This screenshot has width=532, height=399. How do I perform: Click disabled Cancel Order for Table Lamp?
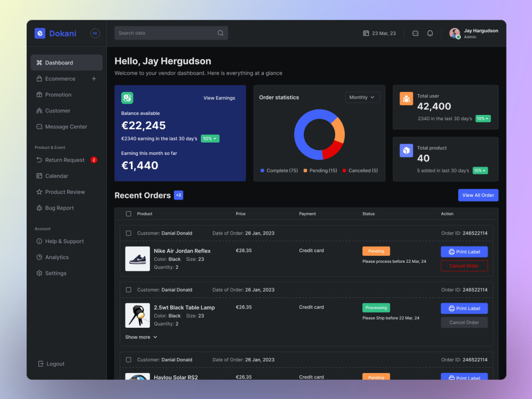[464, 322]
